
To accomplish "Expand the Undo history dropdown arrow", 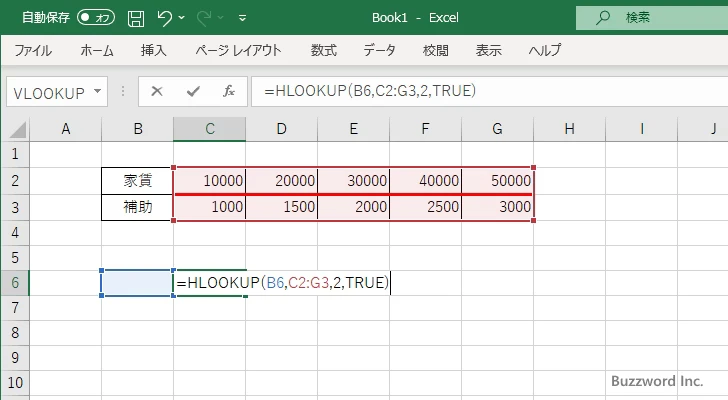I will pyautogui.click(x=187, y=17).
